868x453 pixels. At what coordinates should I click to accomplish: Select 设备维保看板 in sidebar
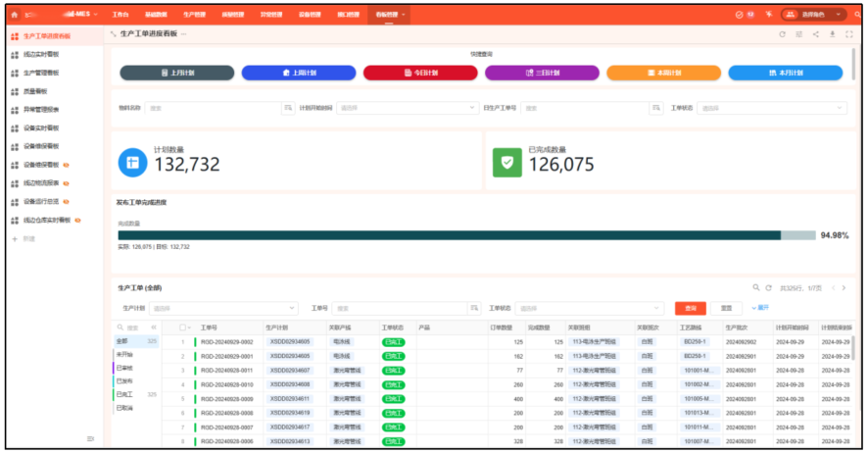pyautogui.click(x=40, y=146)
